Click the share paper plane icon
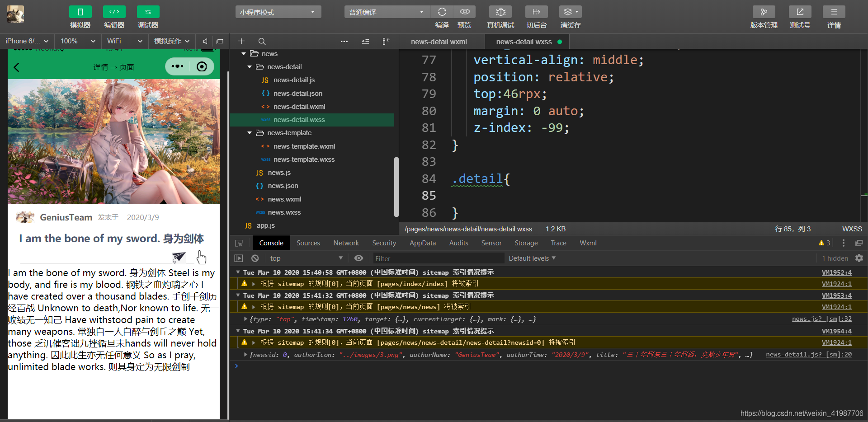Screen dimensions: 868x422 pyautogui.click(x=179, y=258)
